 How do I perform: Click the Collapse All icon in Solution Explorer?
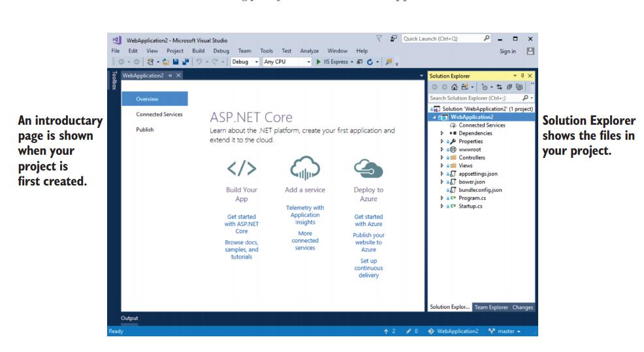[509, 87]
